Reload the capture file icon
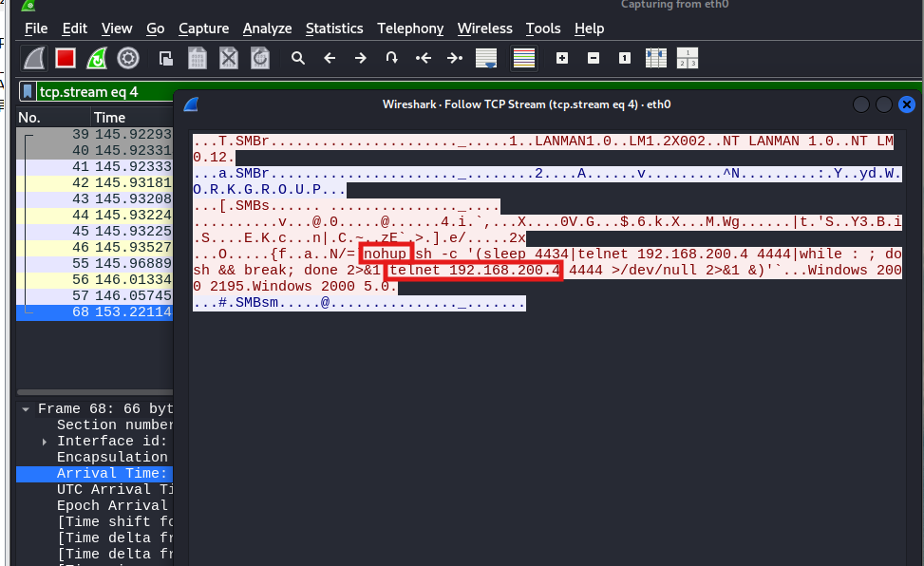Screen dimensions: 924x566 (x=260, y=58)
